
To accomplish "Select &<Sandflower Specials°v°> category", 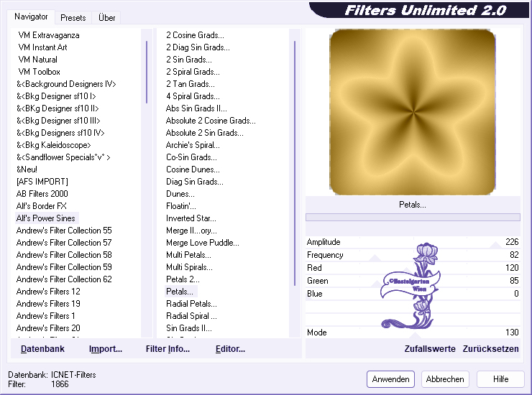I will click(x=63, y=157).
